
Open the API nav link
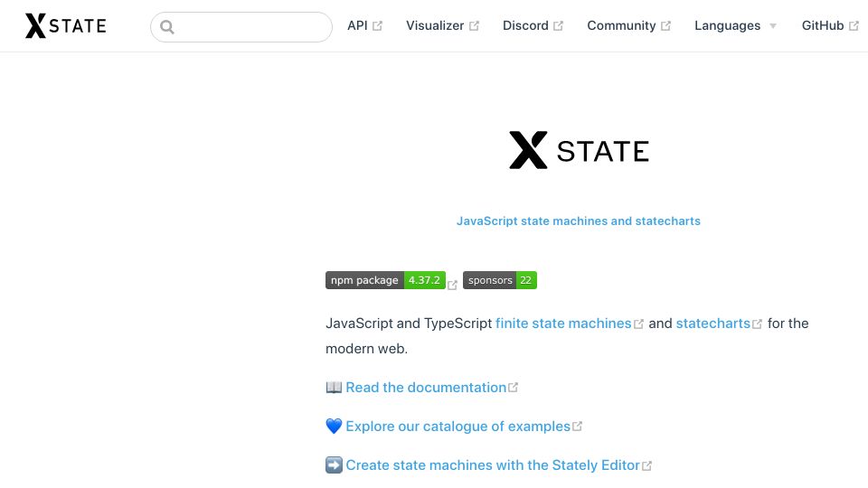[x=364, y=26]
